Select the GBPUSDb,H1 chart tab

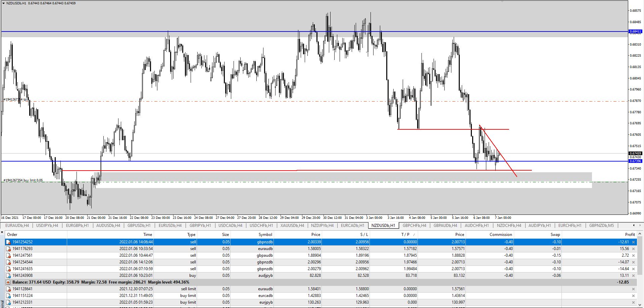[139, 226]
